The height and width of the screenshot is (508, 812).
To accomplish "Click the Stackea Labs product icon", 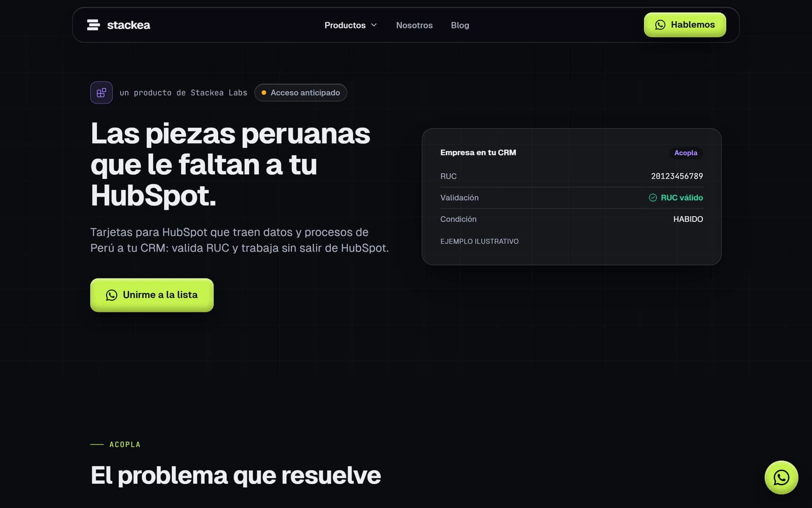I will [x=101, y=92].
